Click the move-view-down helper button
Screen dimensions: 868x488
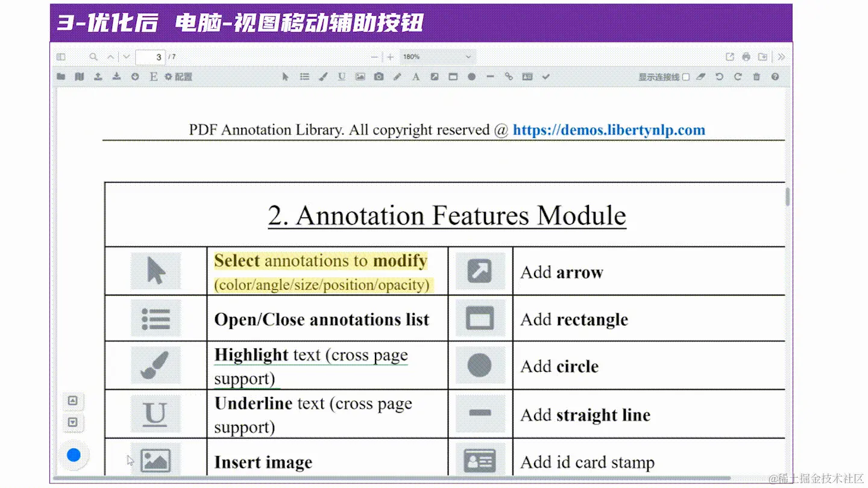[x=73, y=422]
